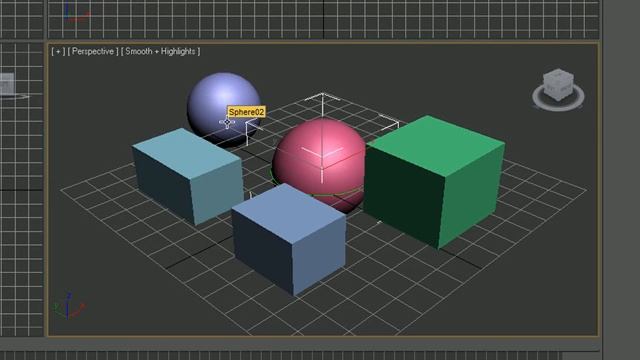
Task: Open the Perspective viewport label menu
Action: pyautogui.click(x=93, y=51)
